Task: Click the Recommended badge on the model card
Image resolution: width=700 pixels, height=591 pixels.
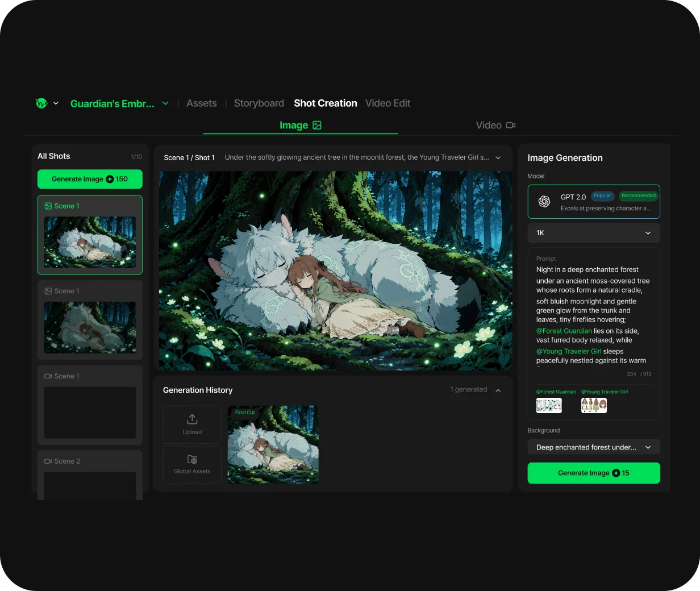Action: 639,195
